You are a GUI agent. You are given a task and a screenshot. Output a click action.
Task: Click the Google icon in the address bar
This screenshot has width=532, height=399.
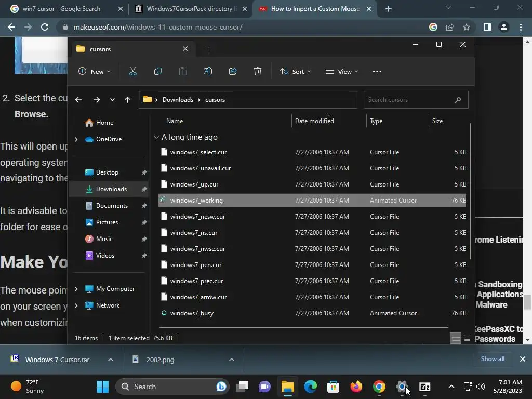pos(433,27)
